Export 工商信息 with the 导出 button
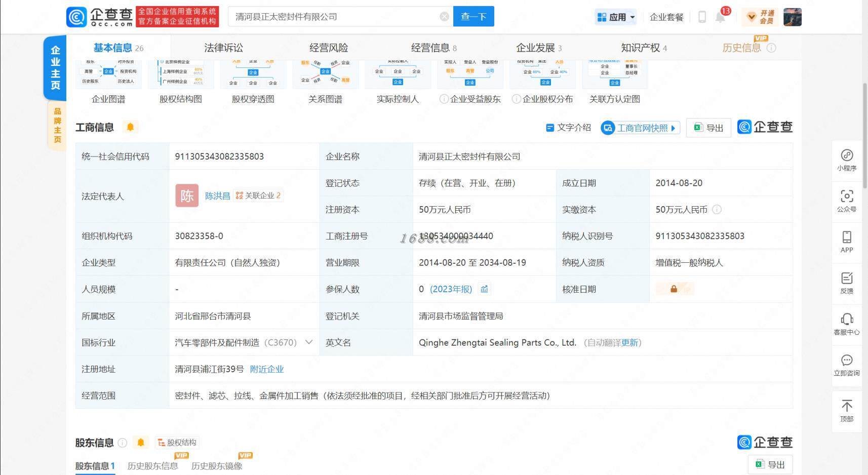868x475 pixels. 708,128
